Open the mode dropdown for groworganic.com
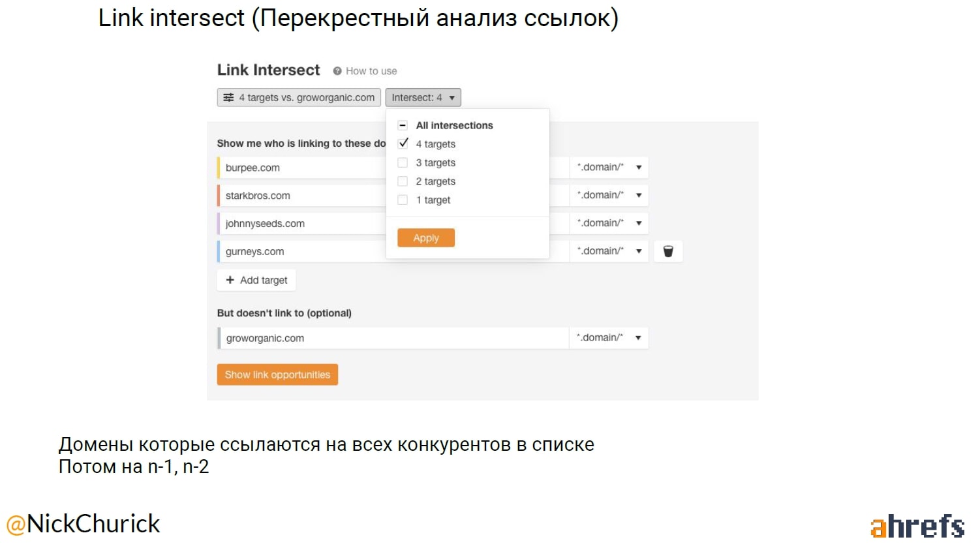The image size is (980, 548). pyautogui.click(x=609, y=338)
